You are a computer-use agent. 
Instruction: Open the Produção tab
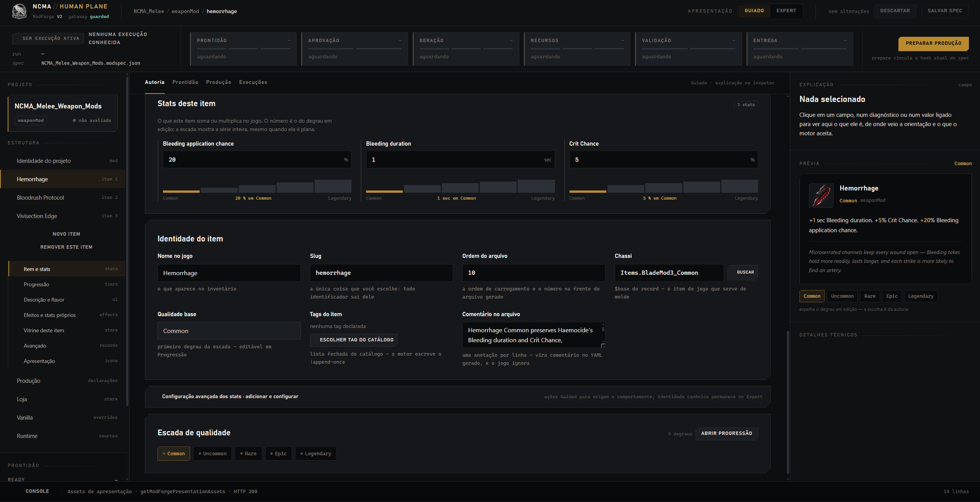(x=218, y=82)
